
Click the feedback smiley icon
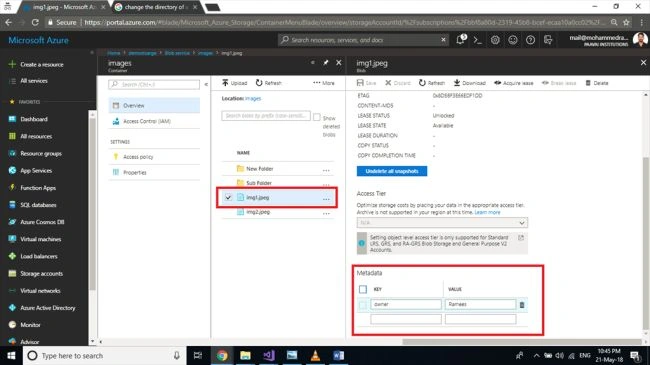513,40
